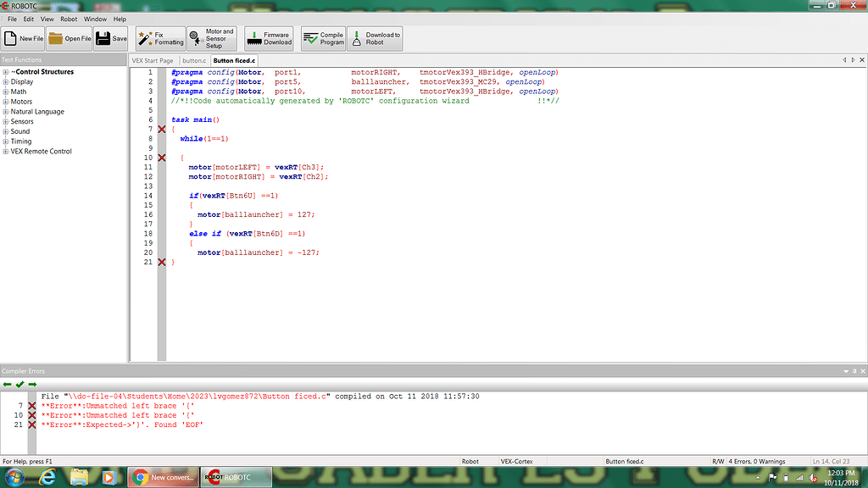Image resolution: width=868 pixels, height=488 pixels.
Task: Open the VEX Start Page tab
Action: pyautogui.click(x=153, y=61)
